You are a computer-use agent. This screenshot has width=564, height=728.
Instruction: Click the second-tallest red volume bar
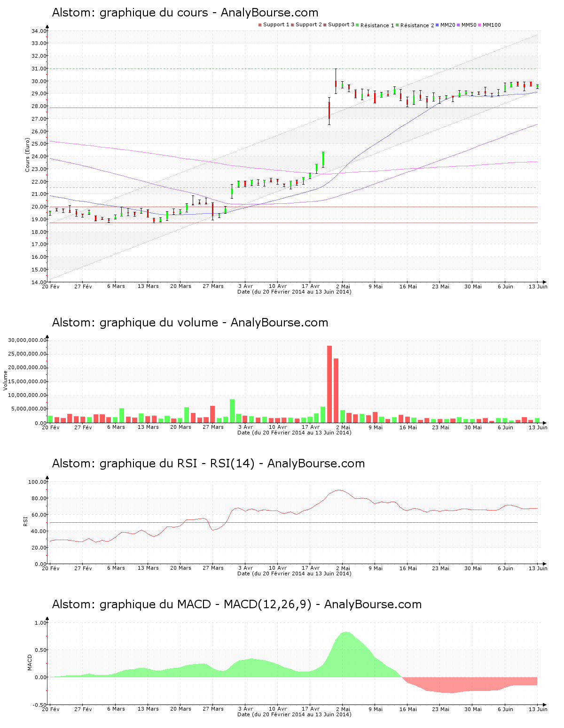(x=336, y=391)
